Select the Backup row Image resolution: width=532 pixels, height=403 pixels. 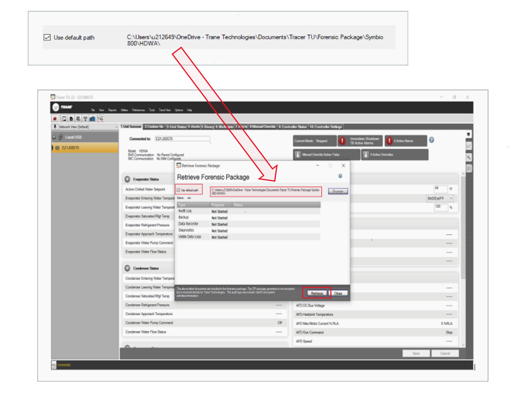[249, 218]
